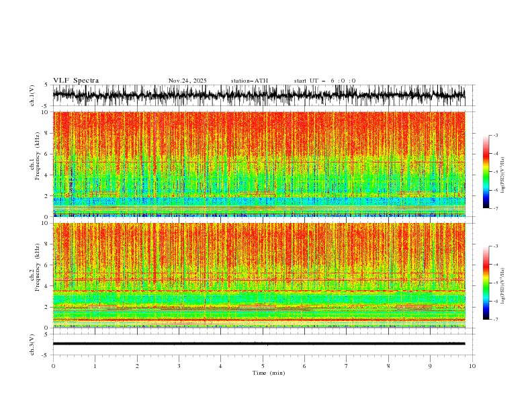Click the "-3" label on ch.2 color scale

pos(495,246)
